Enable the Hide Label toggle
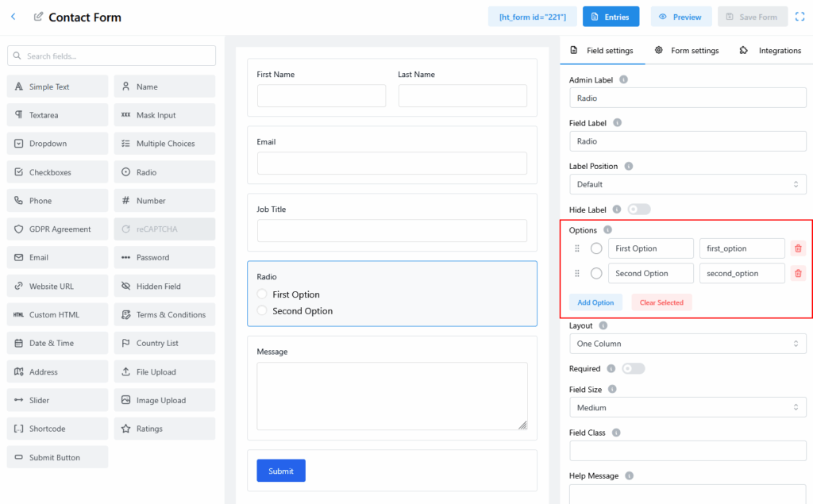Screen dimensions: 813x504 click(x=638, y=210)
